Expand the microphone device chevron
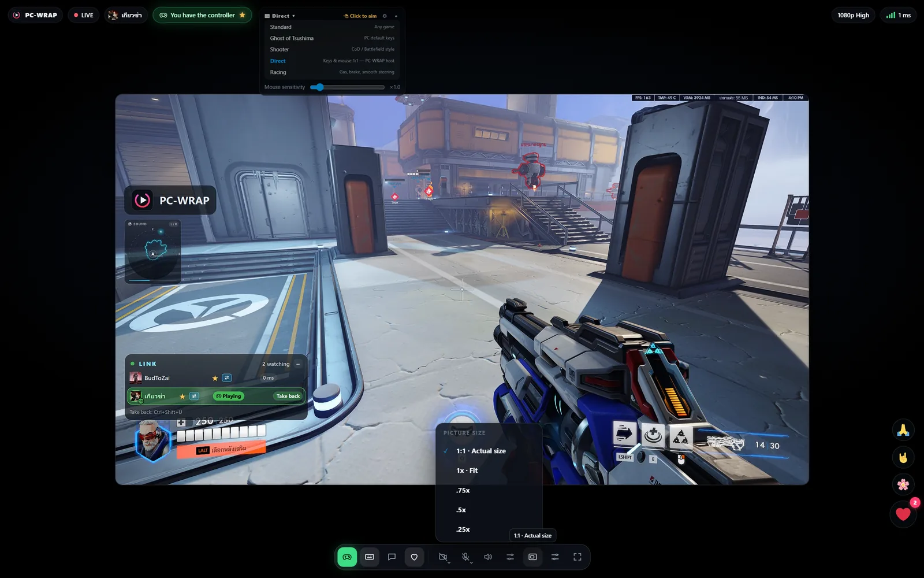 click(471, 562)
